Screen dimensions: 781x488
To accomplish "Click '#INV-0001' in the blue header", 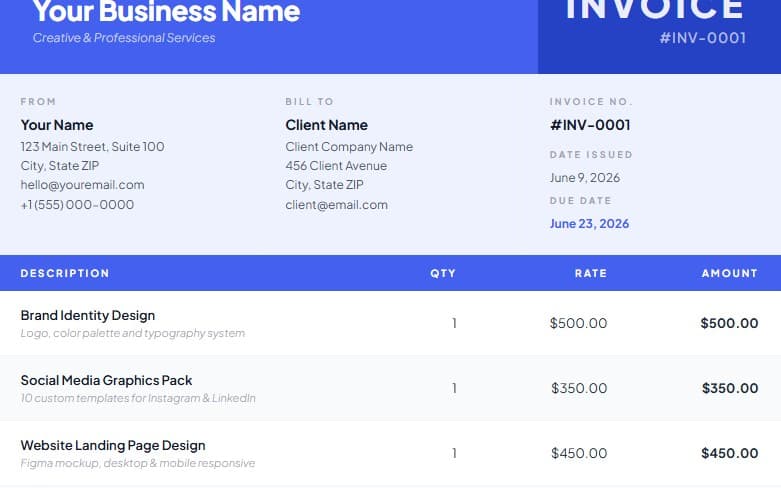I will [703, 38].
